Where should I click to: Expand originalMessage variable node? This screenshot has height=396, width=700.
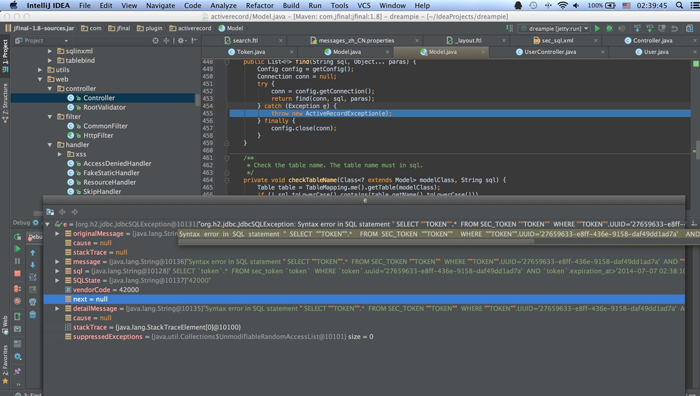[x=57, y=233]
